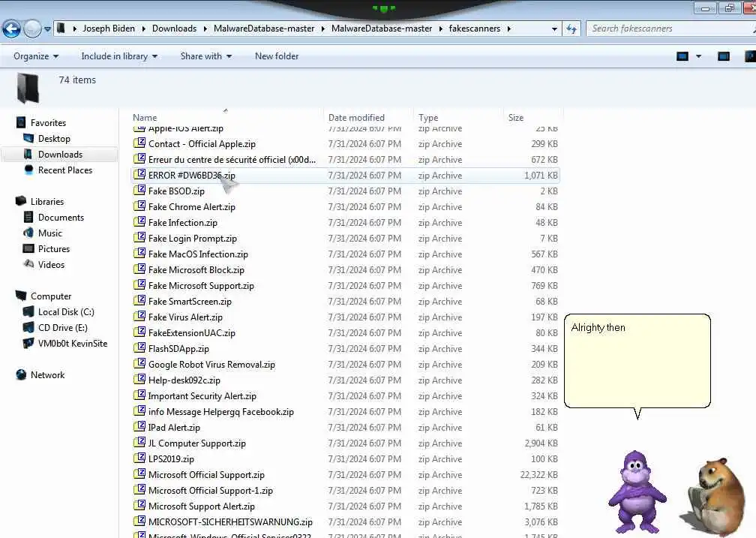The height and width of the screenshot is (538, 756).
Task: Select Favorites in the navigation pane
Action: click(x=48, y=122)
